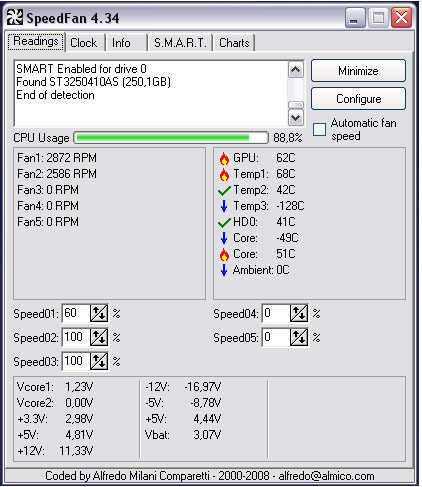The image size is (422, 487).
Task: Click inside the Speed02 value field
Action: tap(76, 337)
